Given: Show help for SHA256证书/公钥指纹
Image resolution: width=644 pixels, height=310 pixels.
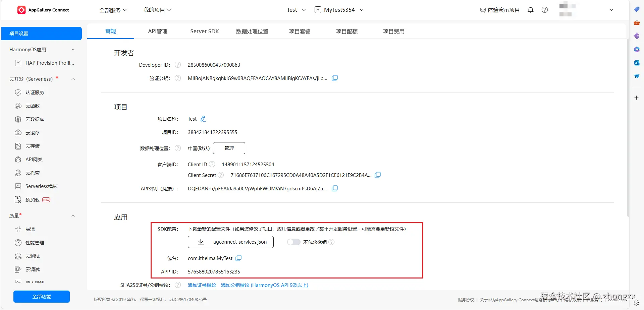Looking at the screenshot, I should click(178, 285).
